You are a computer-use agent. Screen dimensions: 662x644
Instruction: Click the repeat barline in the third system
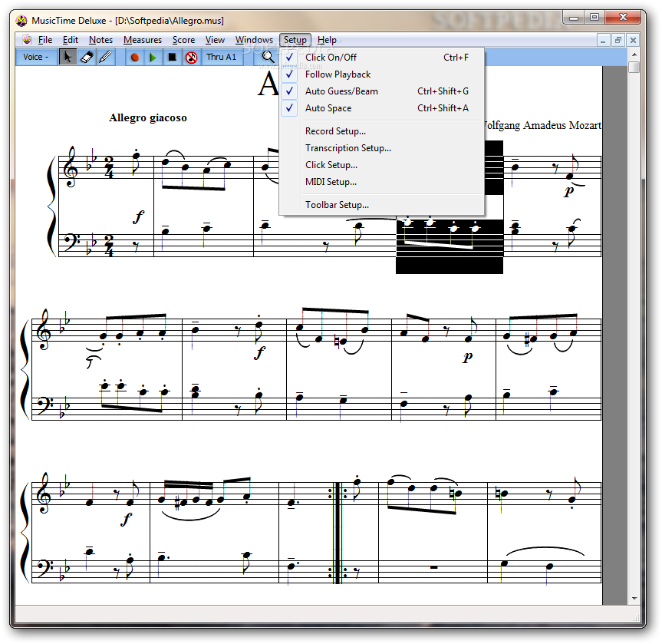[338, 533]
